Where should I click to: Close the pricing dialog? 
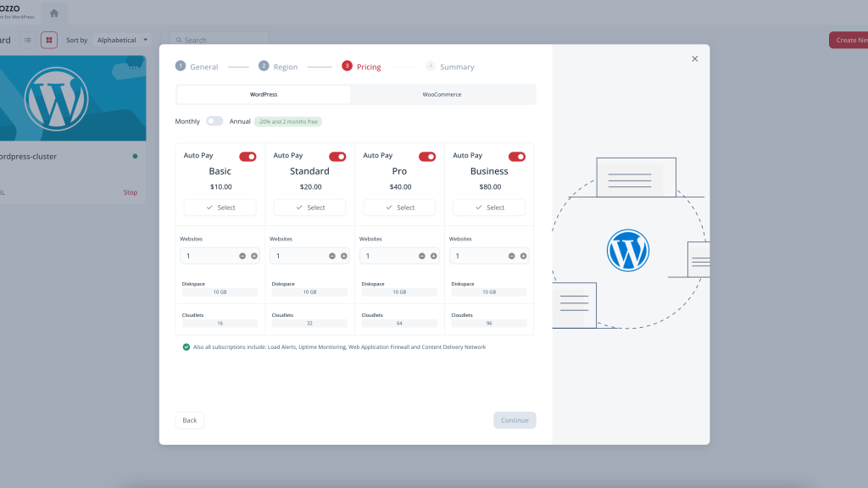point(695,58)
